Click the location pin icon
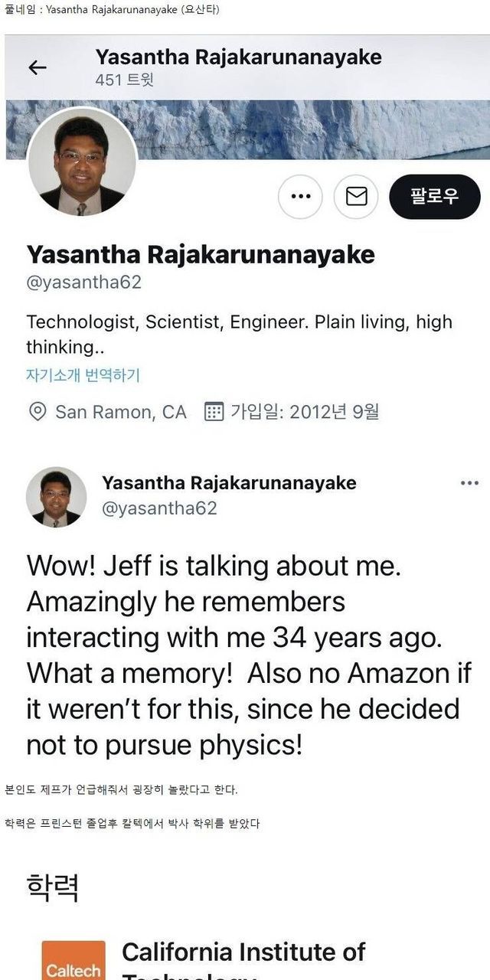 pyautogui.click(x=37, y=412)
